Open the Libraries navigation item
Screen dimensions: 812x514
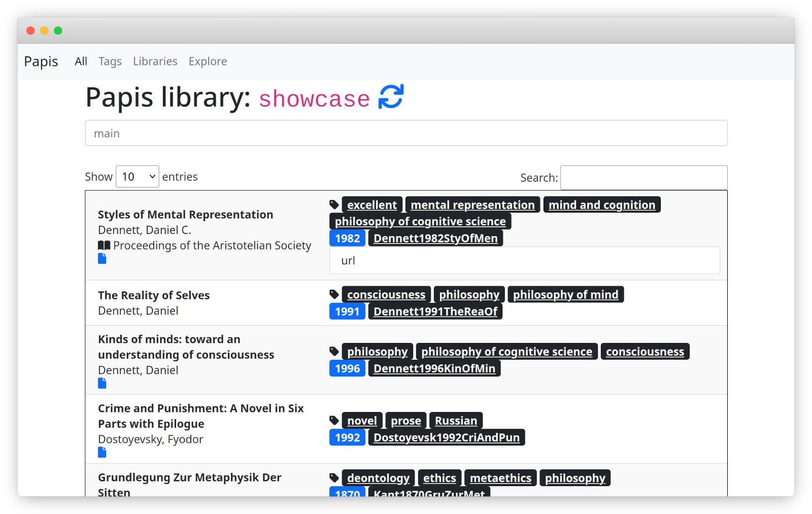point(155,61)
